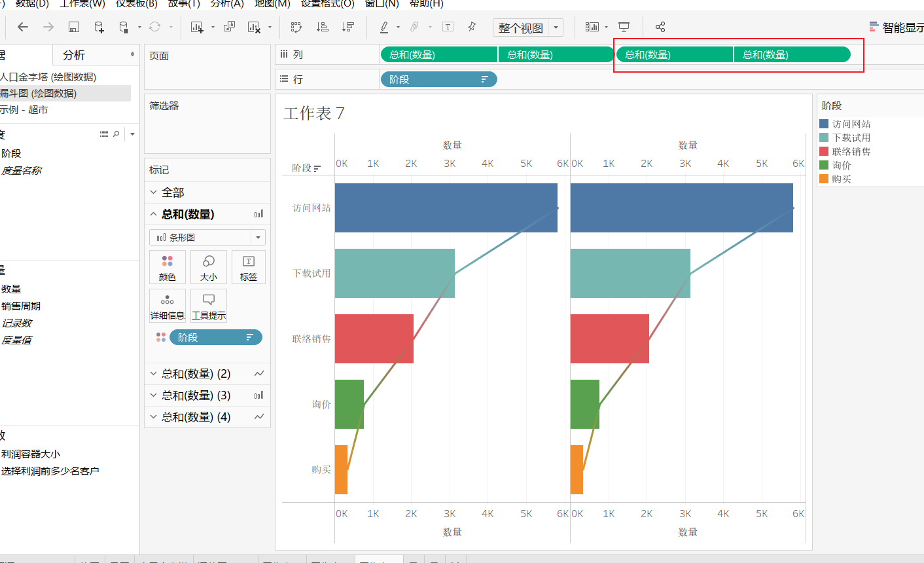Select 漏斗图 (绘图数据) data source

(39, 93)
